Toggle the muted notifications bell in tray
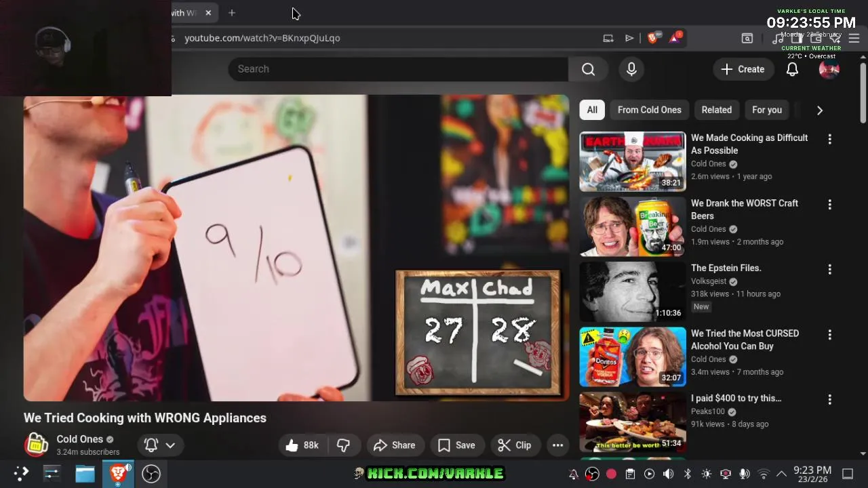This screenshot has width=868, height=488. click(573, 474)
